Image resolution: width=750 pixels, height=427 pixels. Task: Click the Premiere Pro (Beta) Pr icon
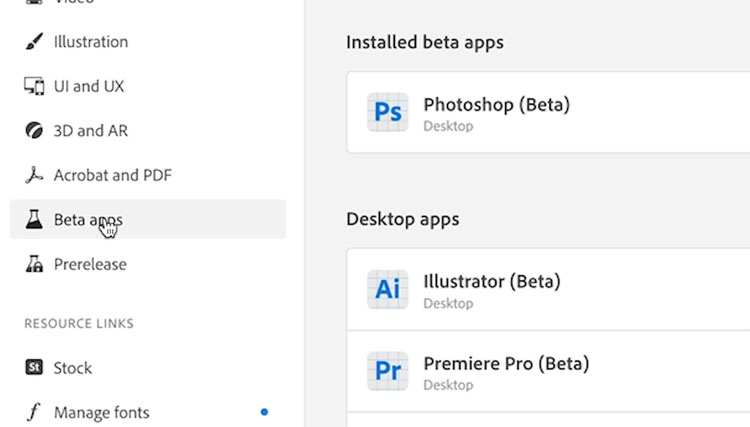(387, 371)
